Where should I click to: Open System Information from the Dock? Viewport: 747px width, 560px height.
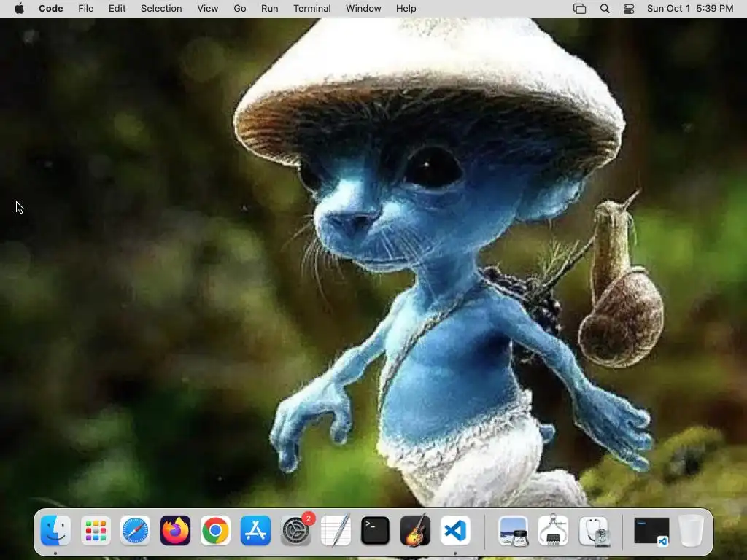pyautogui.click(x=554, y=529)
